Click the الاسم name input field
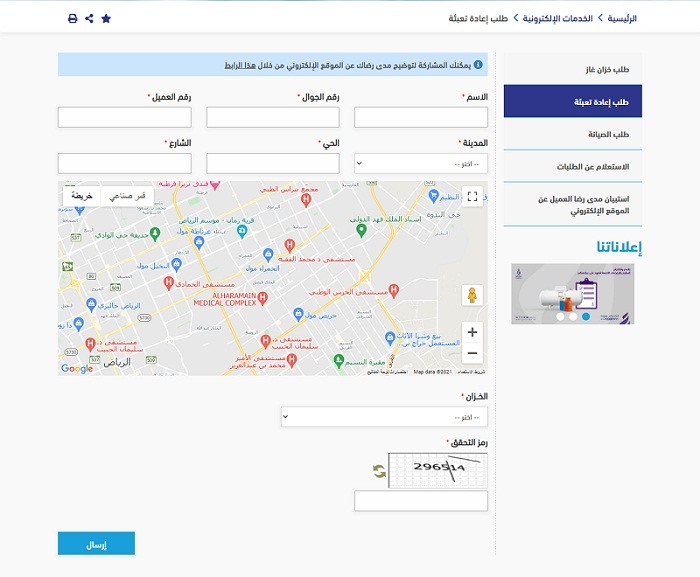Viewport: 700px width, 577px height. pos(421,117)
